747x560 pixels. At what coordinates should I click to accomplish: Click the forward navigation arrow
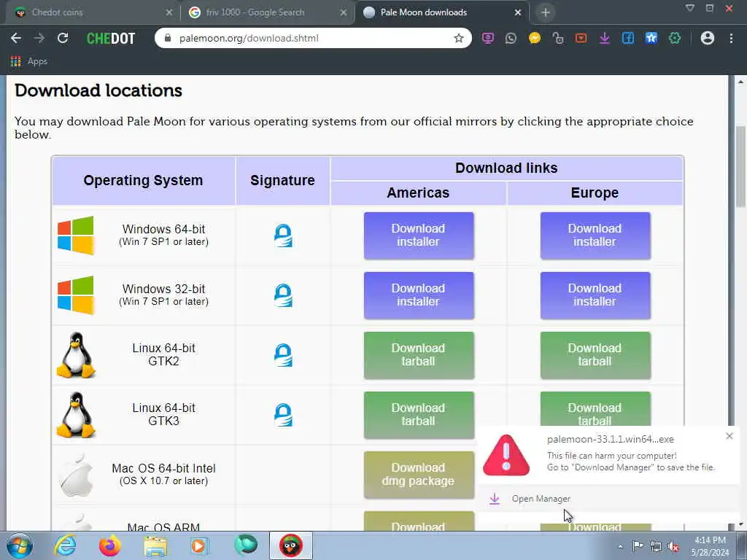[x=39, y=38]
